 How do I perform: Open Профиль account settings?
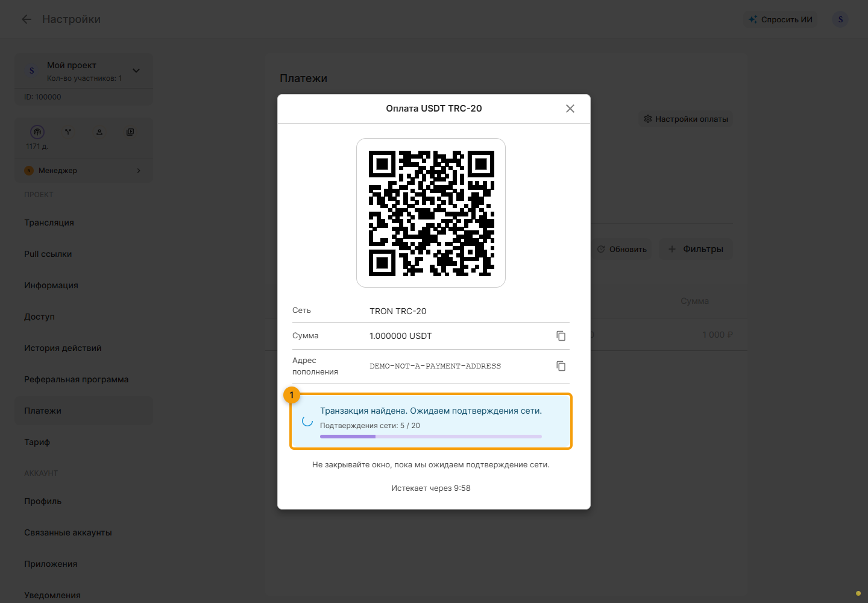[x=84, y=501]
